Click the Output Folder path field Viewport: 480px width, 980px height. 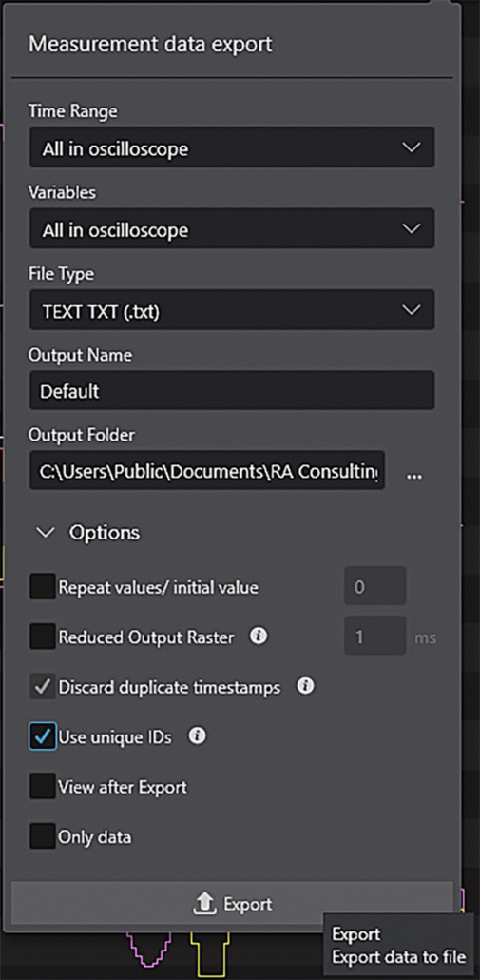pos(206,470)
